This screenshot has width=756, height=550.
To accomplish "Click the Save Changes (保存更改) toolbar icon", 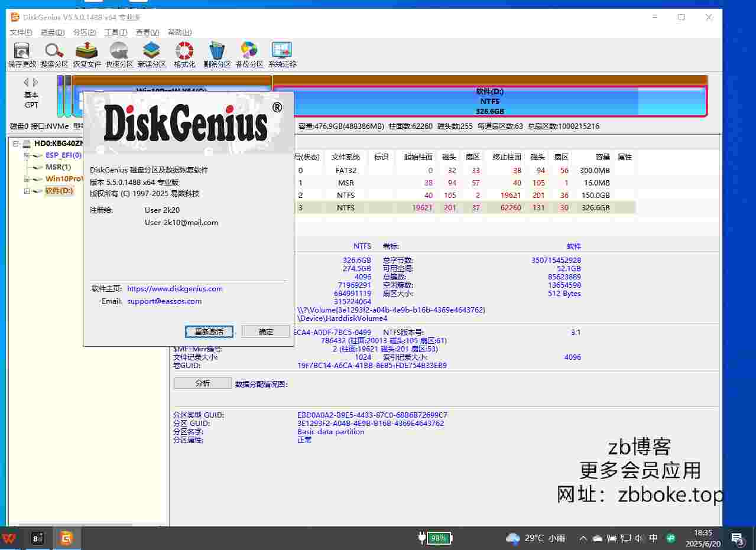I will [x=22, y=55].
